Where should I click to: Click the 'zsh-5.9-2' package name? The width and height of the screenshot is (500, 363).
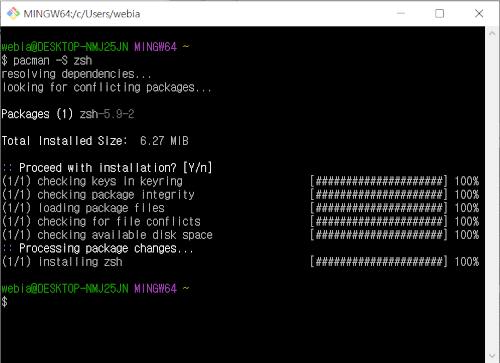click(107, 114)
